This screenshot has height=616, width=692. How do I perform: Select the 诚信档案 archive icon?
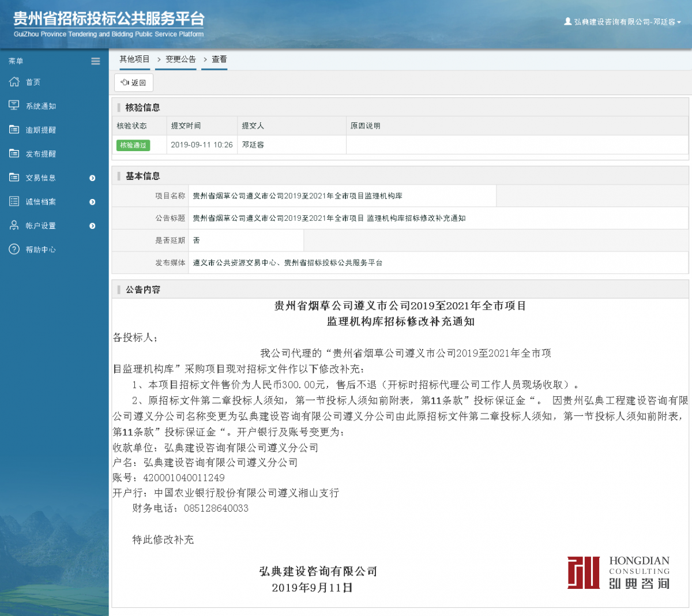(15, 201)
